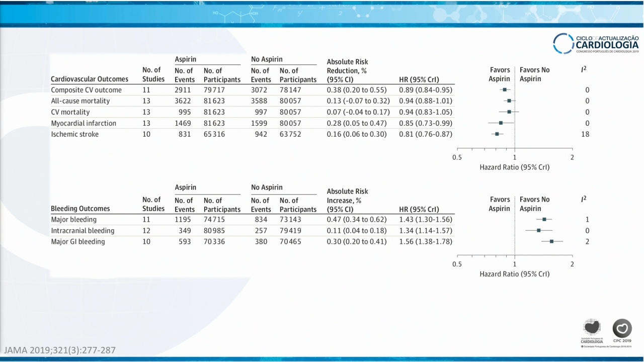Select the 'Ischemic stroke' row label
The width and height of the screenshot is (644, 362).
pos(75,134)
